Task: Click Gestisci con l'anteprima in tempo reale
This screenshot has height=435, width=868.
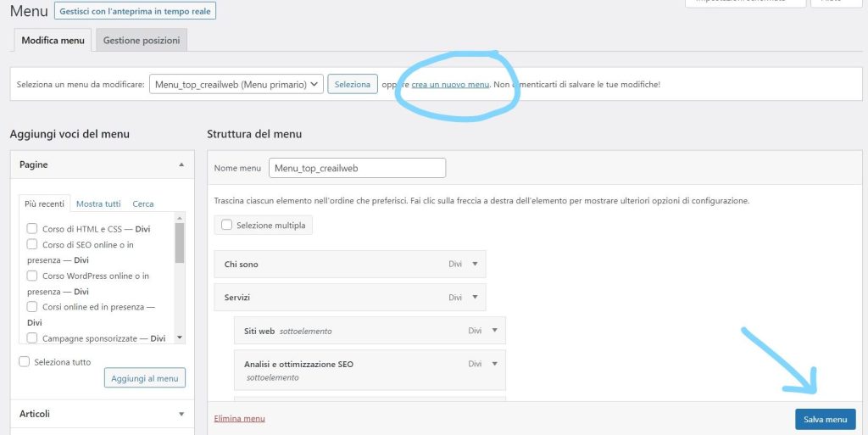Action: (135, 11)
